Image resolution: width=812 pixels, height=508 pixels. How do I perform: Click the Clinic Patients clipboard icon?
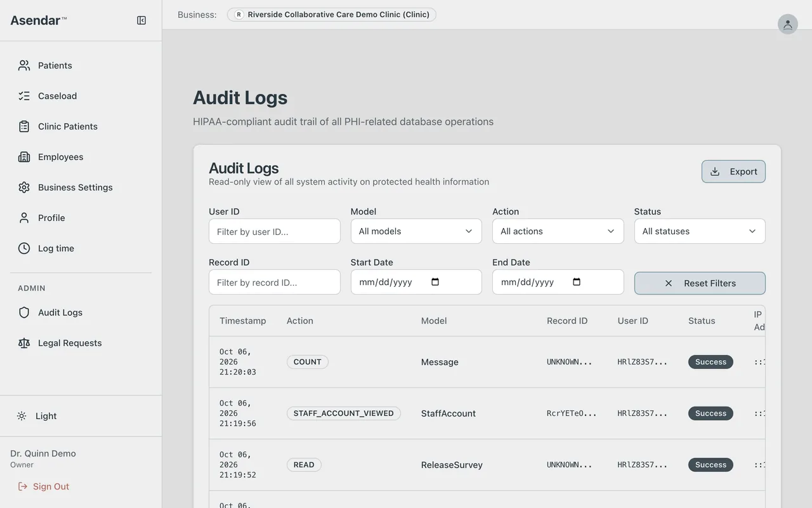click(24, 126)
